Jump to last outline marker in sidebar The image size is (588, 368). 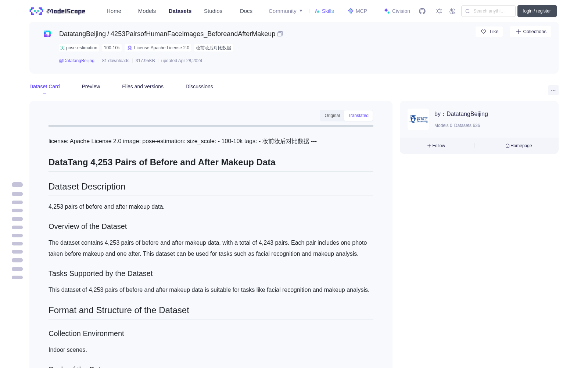point(17,277)
